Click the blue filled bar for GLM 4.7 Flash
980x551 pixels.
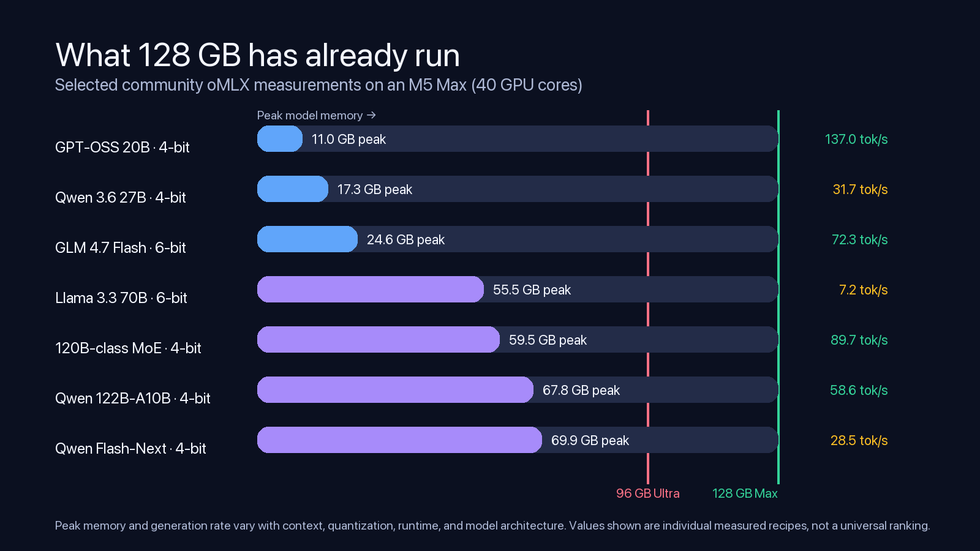[x=307, y=239]
